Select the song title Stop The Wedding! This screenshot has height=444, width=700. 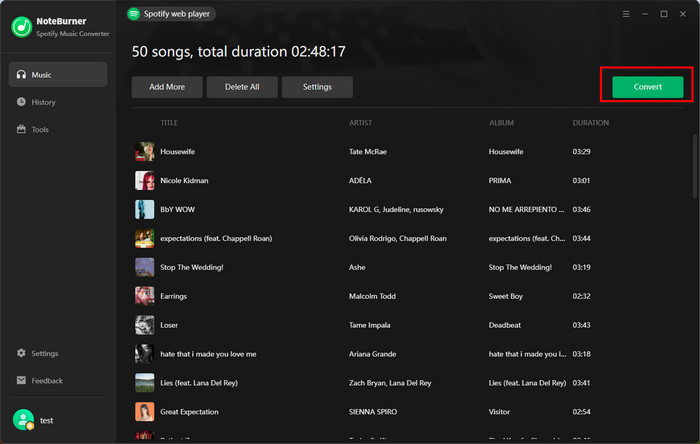(x=192, y=267)
